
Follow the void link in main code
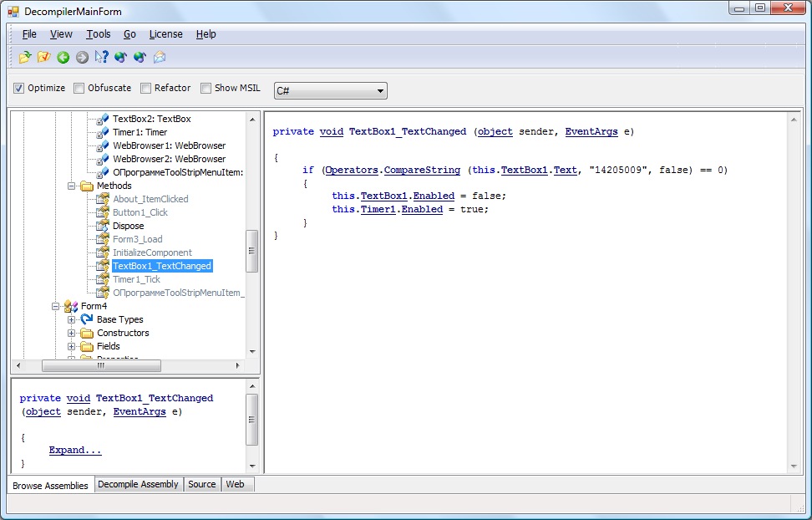[x=332, y=132]
